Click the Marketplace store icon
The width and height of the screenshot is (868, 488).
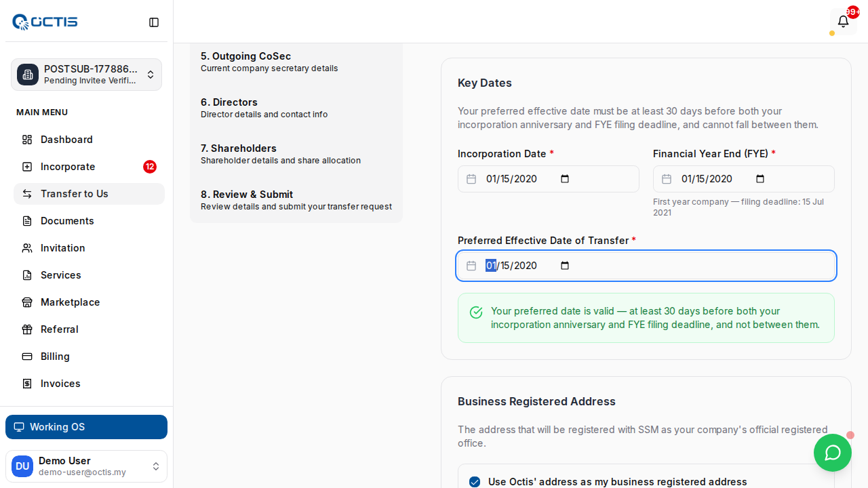27,302
